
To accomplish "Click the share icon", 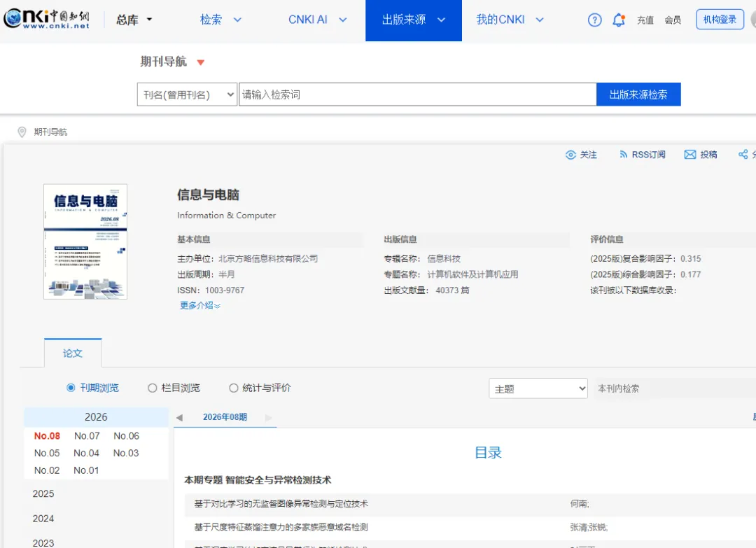I will point(743,154).
